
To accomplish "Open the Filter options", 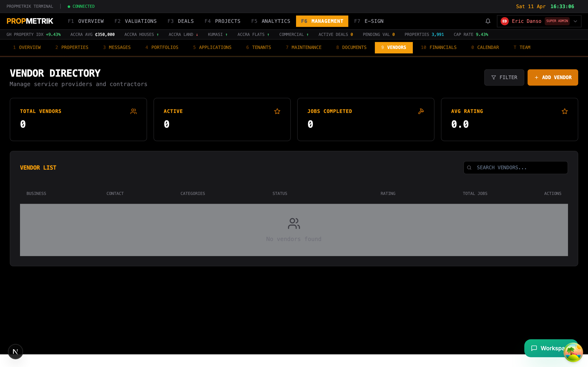I will click(504, 77).
